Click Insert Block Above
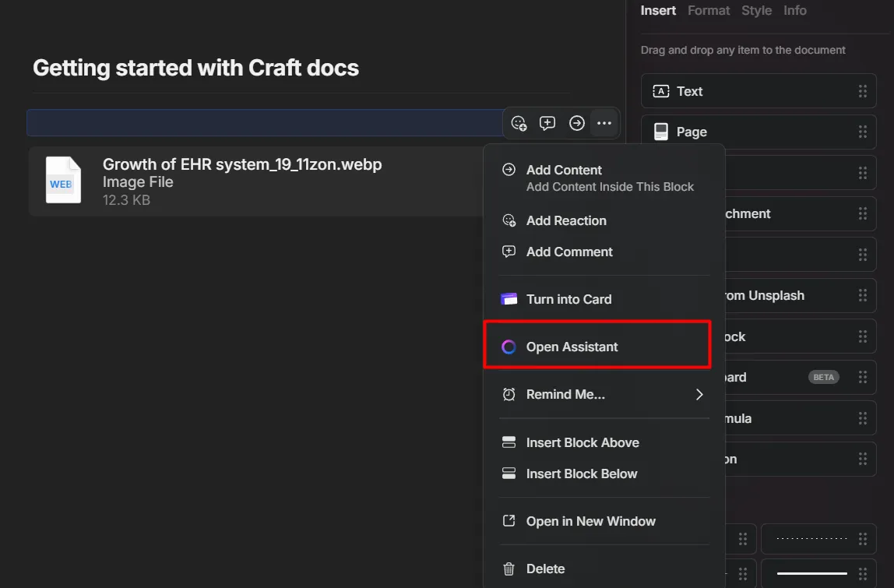 (x=583, y=442)
